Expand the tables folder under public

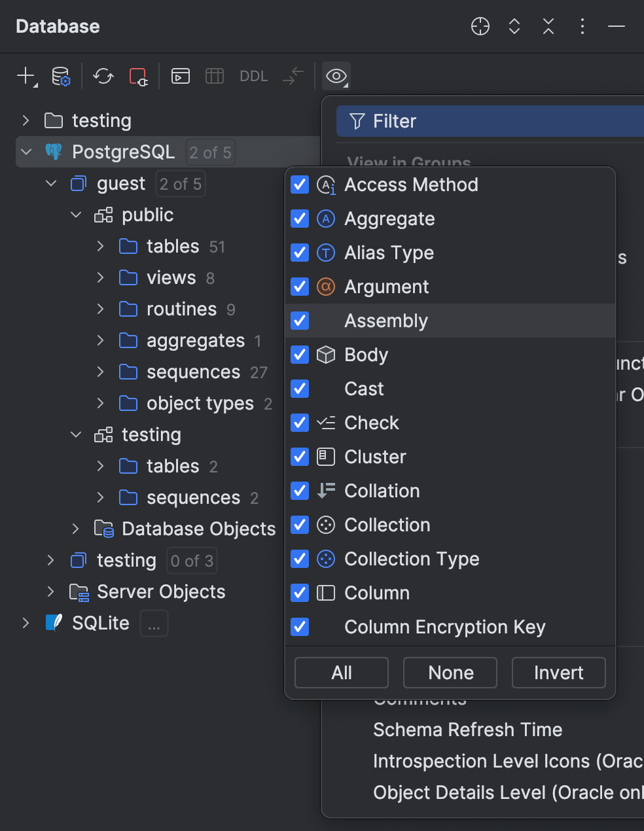pyautogui.click(x=99, y=246)
